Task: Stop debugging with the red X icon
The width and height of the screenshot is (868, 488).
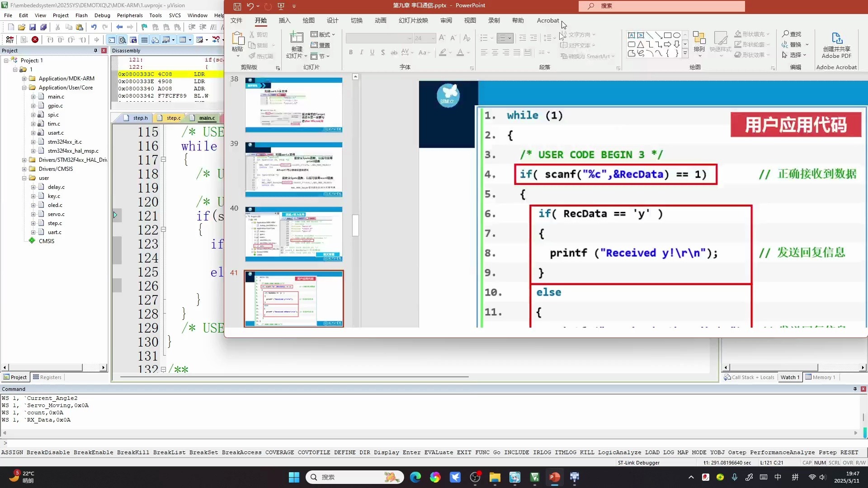Action: 35,40
